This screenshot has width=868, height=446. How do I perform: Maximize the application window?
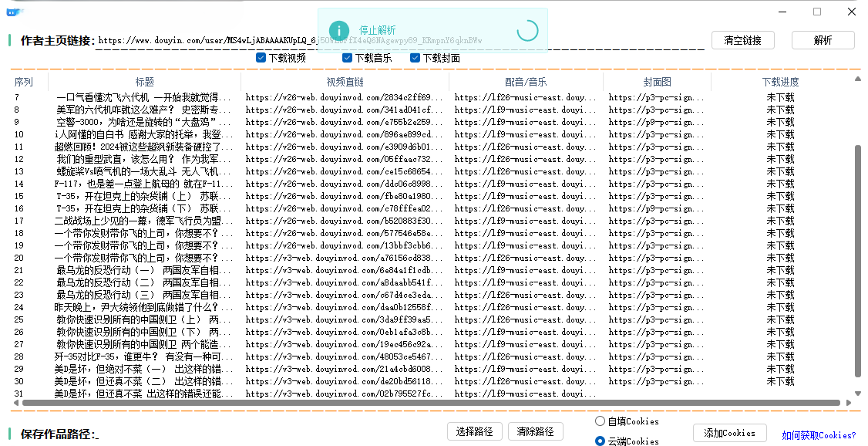[x=817, y=12]
